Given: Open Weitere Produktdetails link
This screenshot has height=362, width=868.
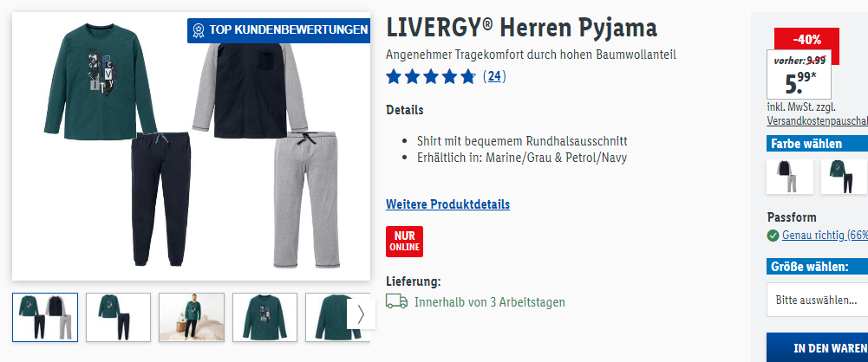Looking at the screenshot, I should [447, 204].
